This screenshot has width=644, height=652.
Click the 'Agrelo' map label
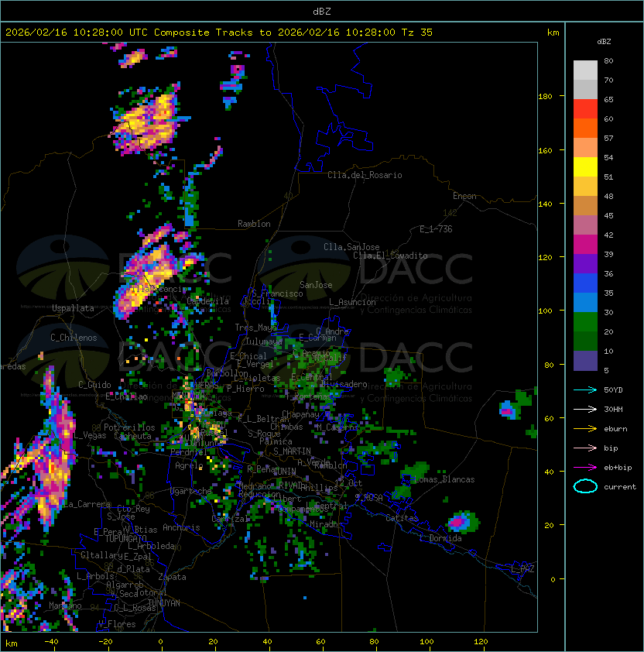click(189, 465)
